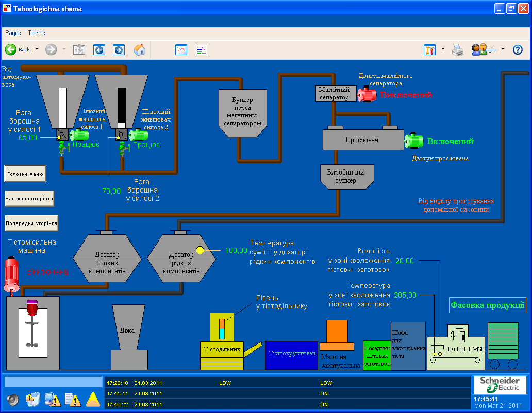
Task: Click the recycle bin alarm icon
Action: (33, 400)
